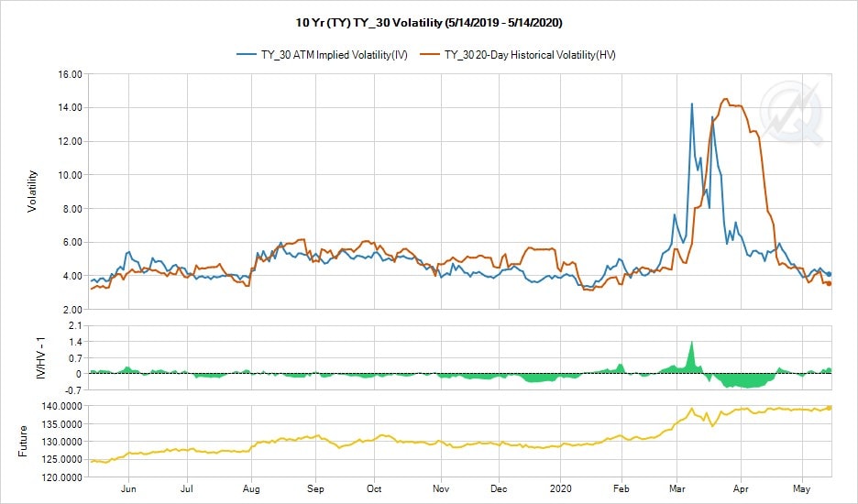Image resolution: width=858 pixels, height=504 pixels.
Task: Click the QuikStrike watermark logo
Action: click(795, 112)
